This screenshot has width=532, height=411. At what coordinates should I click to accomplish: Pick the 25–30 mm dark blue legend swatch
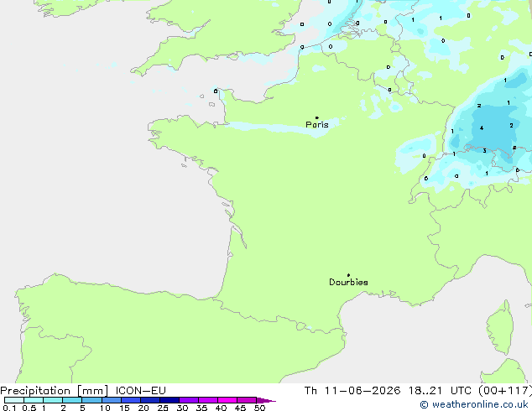point(170,400)
